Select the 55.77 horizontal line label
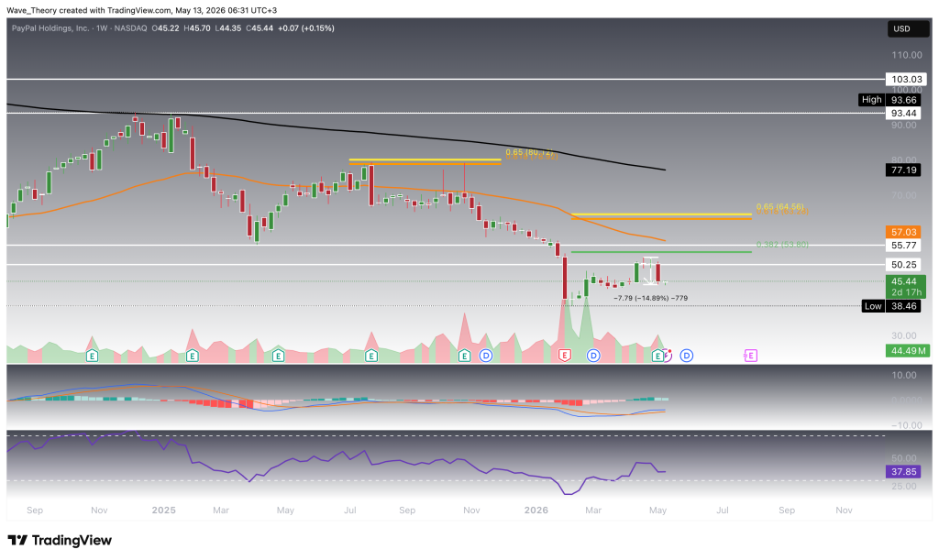The image size is (939, 560). (x=903, y=246)
